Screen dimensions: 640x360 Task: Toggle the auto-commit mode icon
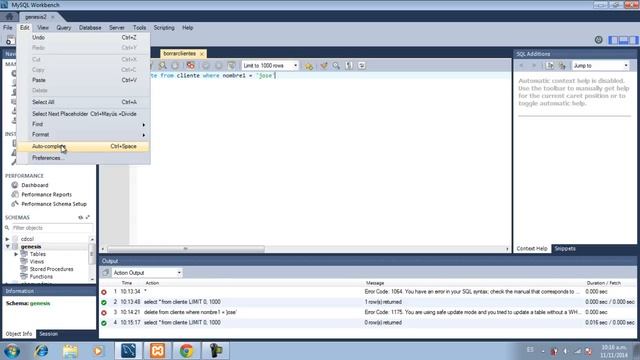point(231,65)
